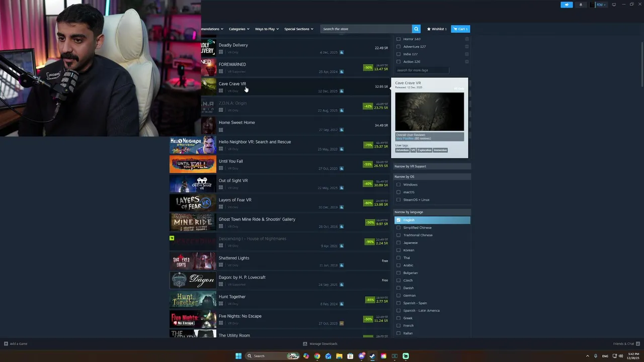Open the Cart from the header

tap(460, 29)
